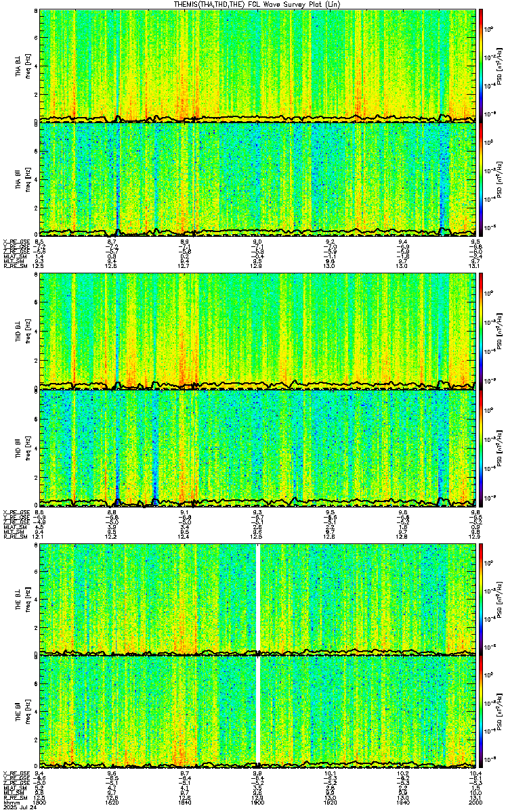The image size is (508, 812).
Task: Click the THD B-perpendicular spectrogram panel
Action: 257,330
